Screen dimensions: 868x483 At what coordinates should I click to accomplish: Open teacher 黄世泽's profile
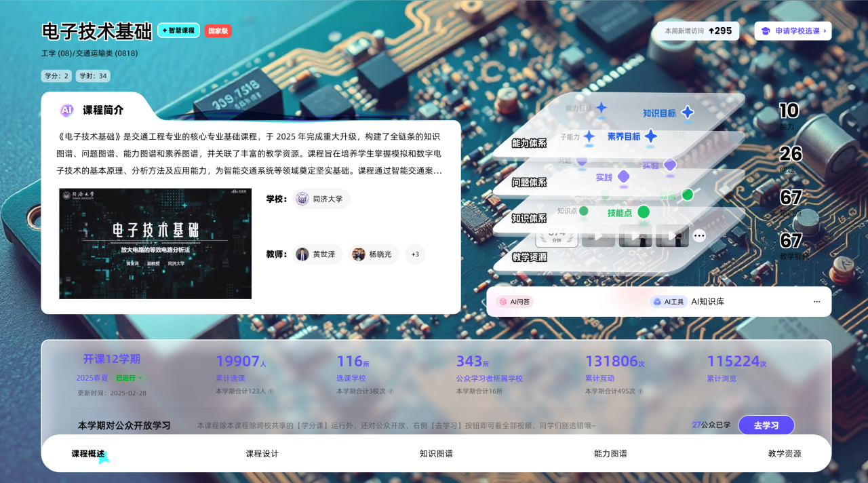point(319,254)
